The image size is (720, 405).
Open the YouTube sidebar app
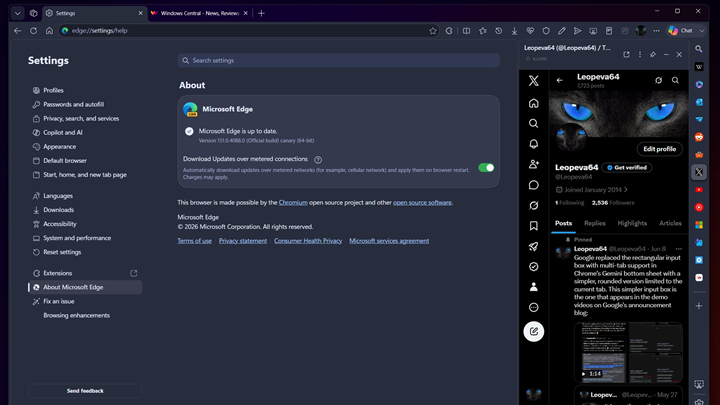pyautogui.click(x=699, y=190)
